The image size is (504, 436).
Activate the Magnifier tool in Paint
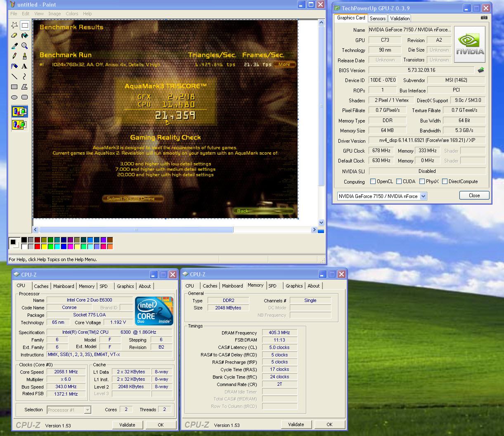point(25,46)
